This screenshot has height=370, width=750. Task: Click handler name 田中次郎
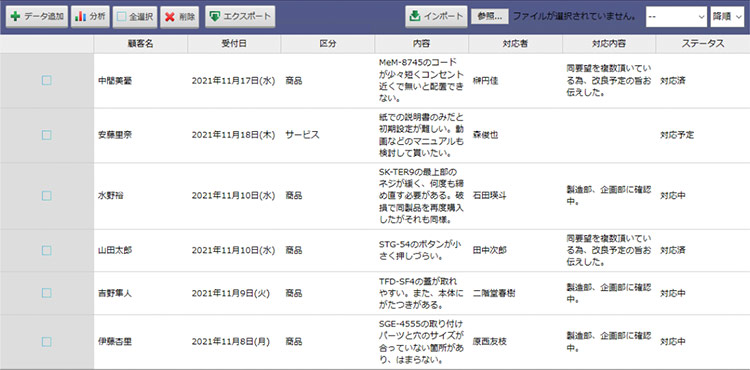[x=489, y=250]
